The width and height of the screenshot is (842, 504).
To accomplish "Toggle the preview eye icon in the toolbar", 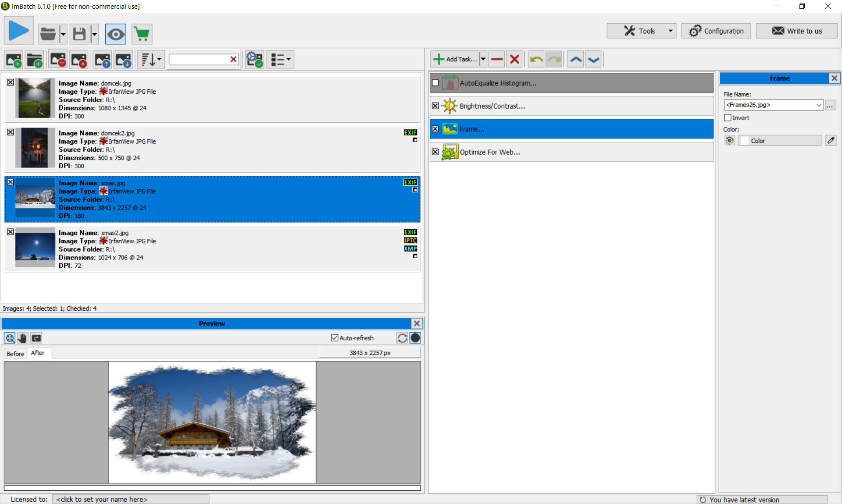I will coord(116,34).
